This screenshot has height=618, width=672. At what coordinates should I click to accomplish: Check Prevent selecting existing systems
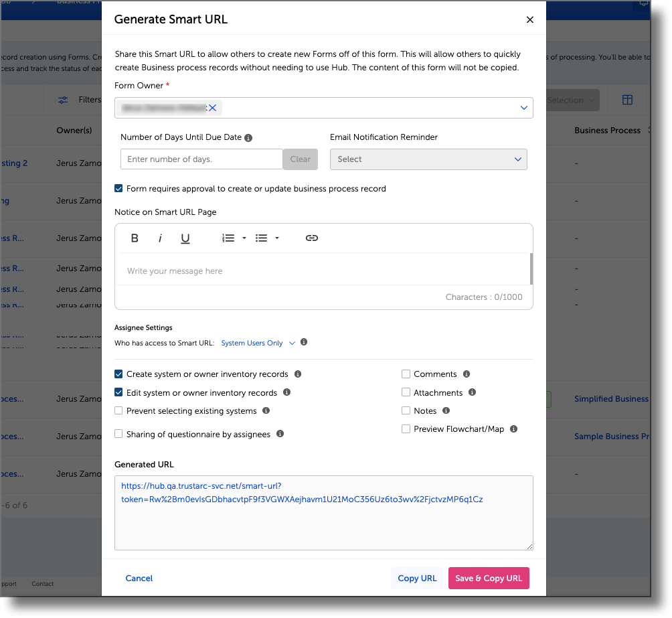[x=118, y=410]
